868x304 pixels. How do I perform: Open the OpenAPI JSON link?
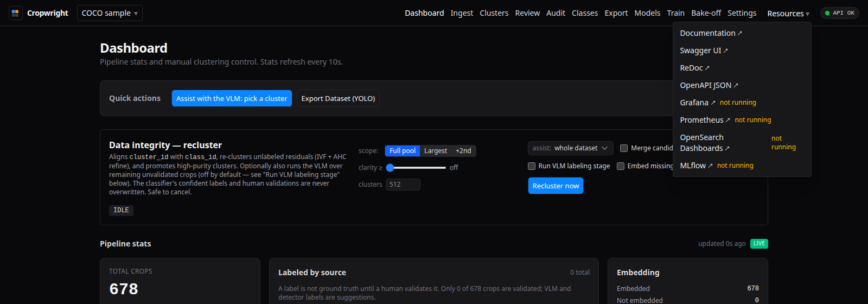(709, 85)
